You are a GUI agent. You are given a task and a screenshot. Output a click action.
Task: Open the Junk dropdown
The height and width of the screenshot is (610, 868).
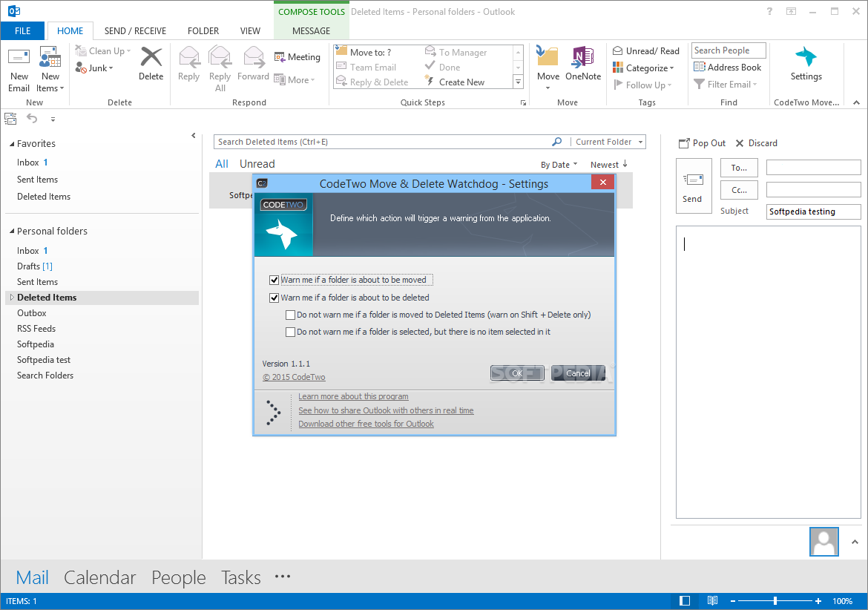coord(95,68)
